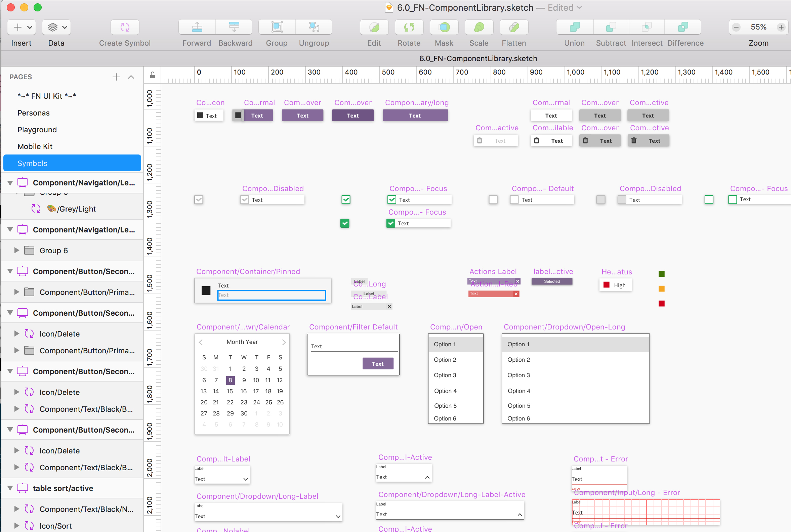The width and height of the screenshot is (791, 532).
Task: Send layer Backward in the toolbar
Action: click(x=234, y=27)
